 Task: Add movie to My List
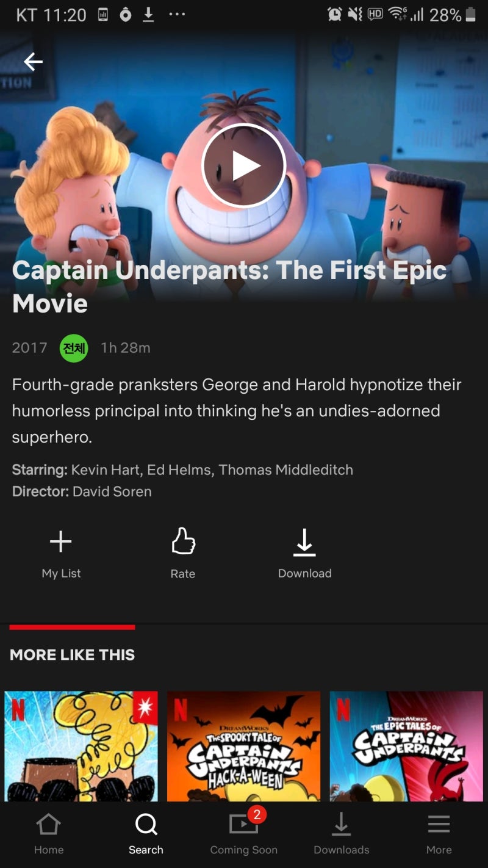61,554
